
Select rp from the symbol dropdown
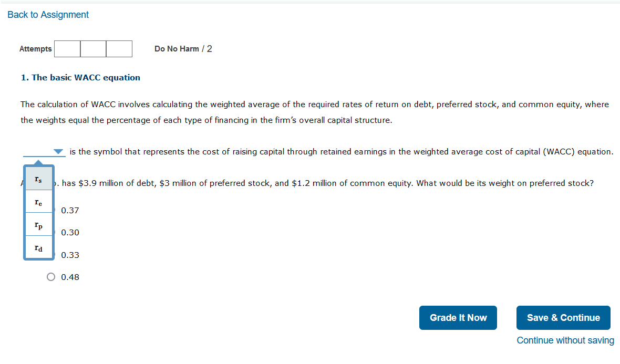[38, 225]
